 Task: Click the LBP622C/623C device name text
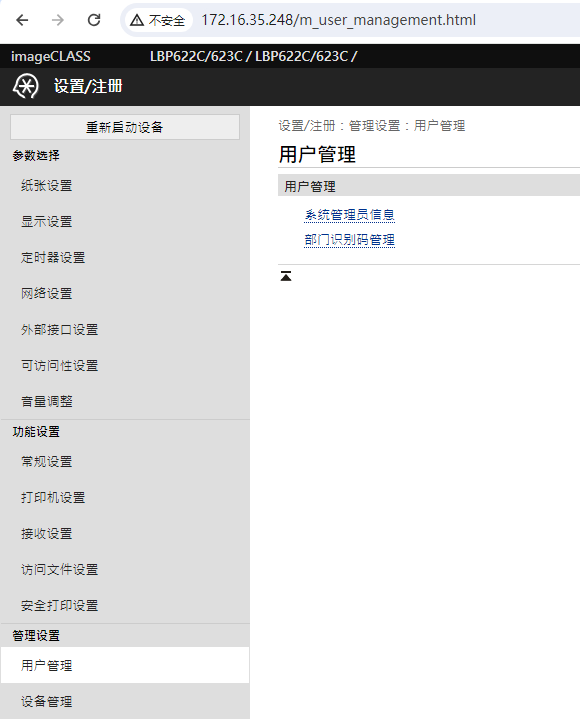point(254,56)
